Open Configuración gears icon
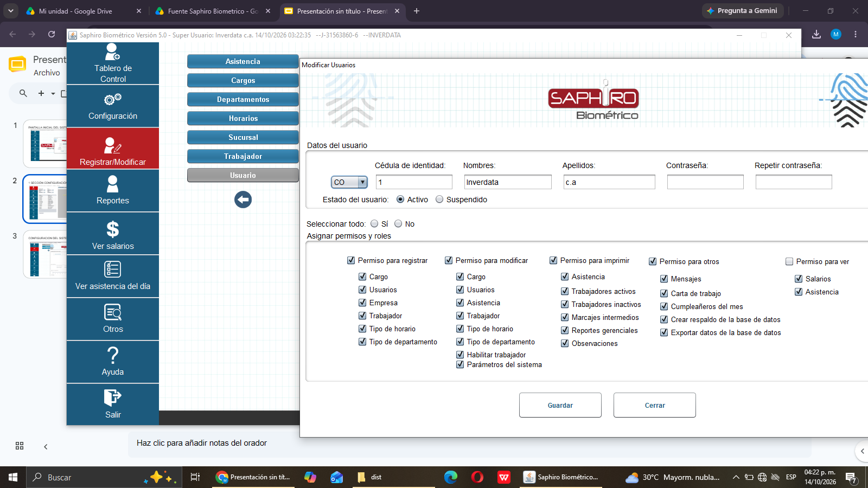Image resolution: width=868 pixels, height=488 pixels. click(x=113, y=100)
